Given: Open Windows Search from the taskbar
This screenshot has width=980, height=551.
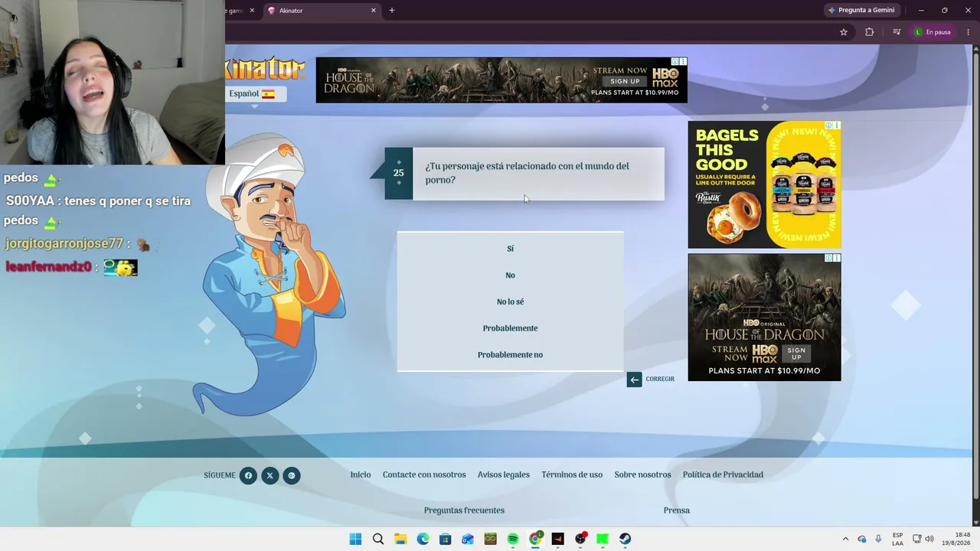Looking at the screenshot, I should pos(377,539).
